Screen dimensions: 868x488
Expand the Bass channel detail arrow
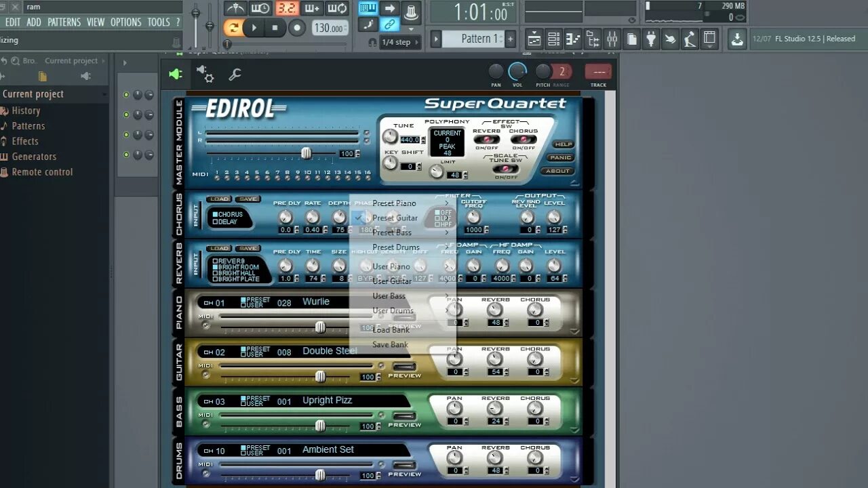coord(575,430)
